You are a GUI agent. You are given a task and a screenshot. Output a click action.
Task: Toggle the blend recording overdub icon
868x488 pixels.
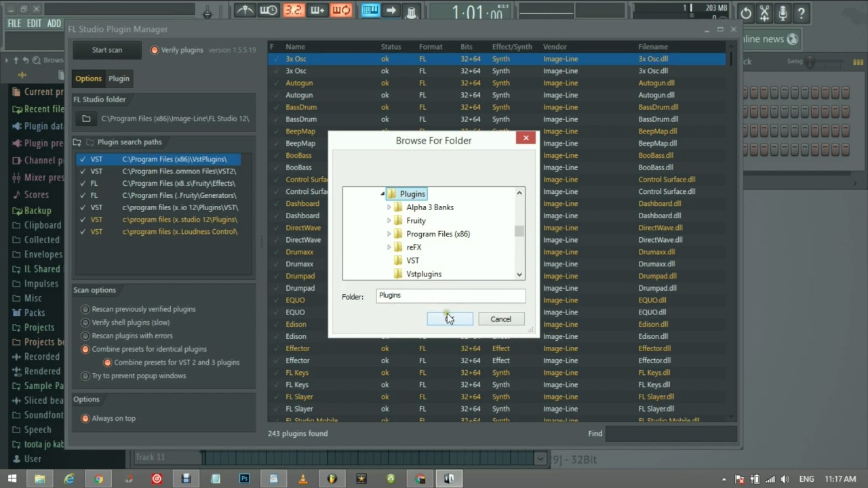click(317, 10)
